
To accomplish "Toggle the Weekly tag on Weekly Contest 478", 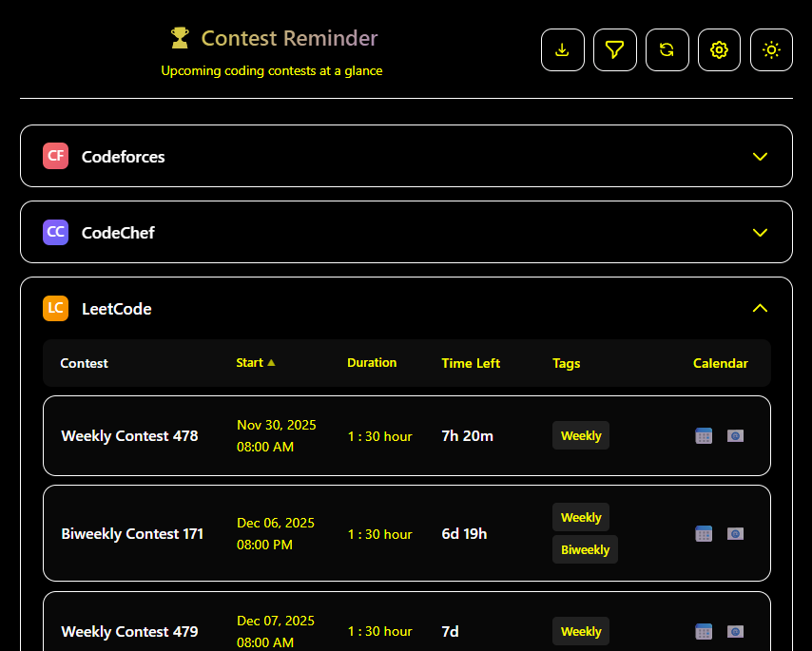I will coord(580,435).
